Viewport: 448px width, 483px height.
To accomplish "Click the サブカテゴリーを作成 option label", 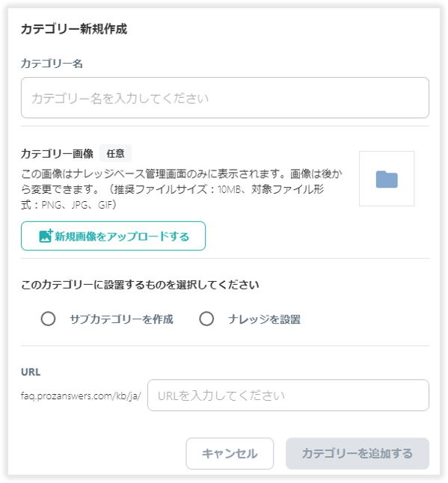I will pos(122,319).
